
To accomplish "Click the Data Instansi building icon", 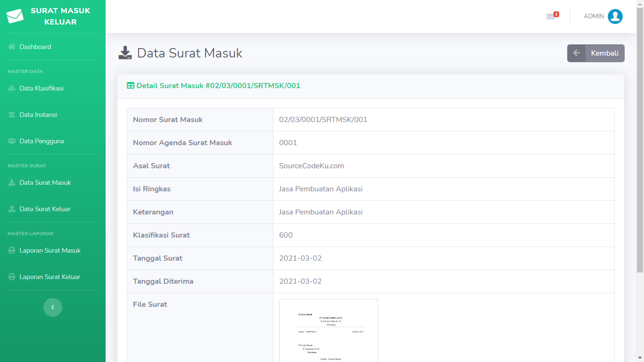I will (12, 115).
